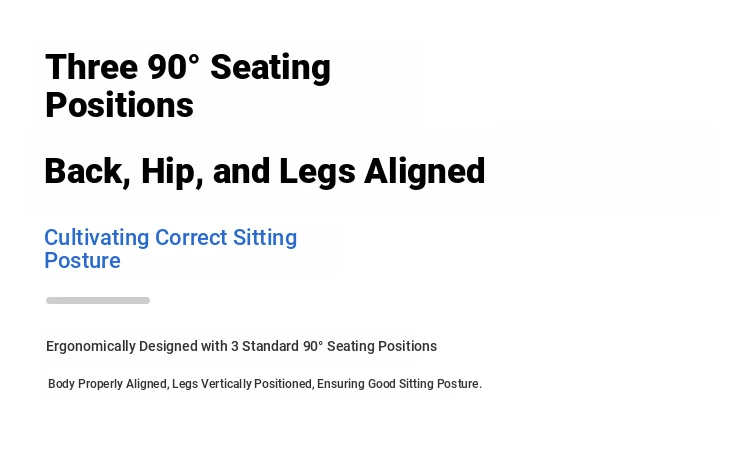Image resolution: width=750 pixels, height=468 pixels.
Task: Select the word "Hip," in the second heading
Action: pyautogui.click(x=172, y=171)
